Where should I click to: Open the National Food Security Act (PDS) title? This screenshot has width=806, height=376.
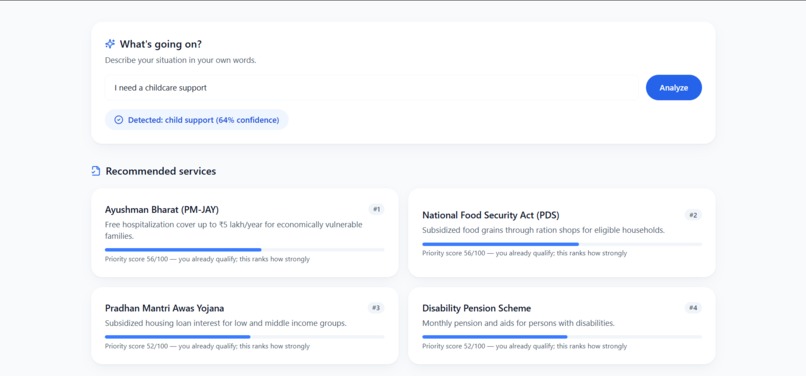490,215
